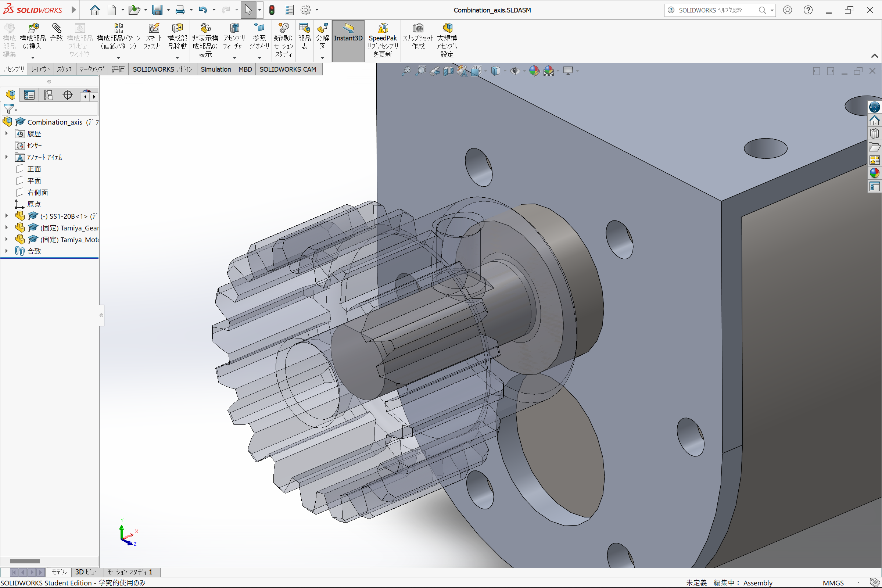This screenshot has width=882, height=588.
Task: Click the Home icon in the quick access toolbar
Action: tap(95, 10)
